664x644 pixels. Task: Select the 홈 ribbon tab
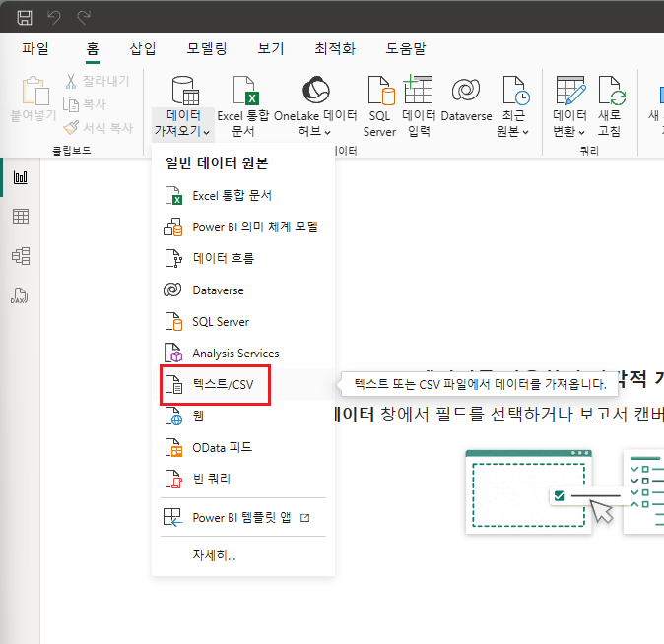(x=93, y=48)
